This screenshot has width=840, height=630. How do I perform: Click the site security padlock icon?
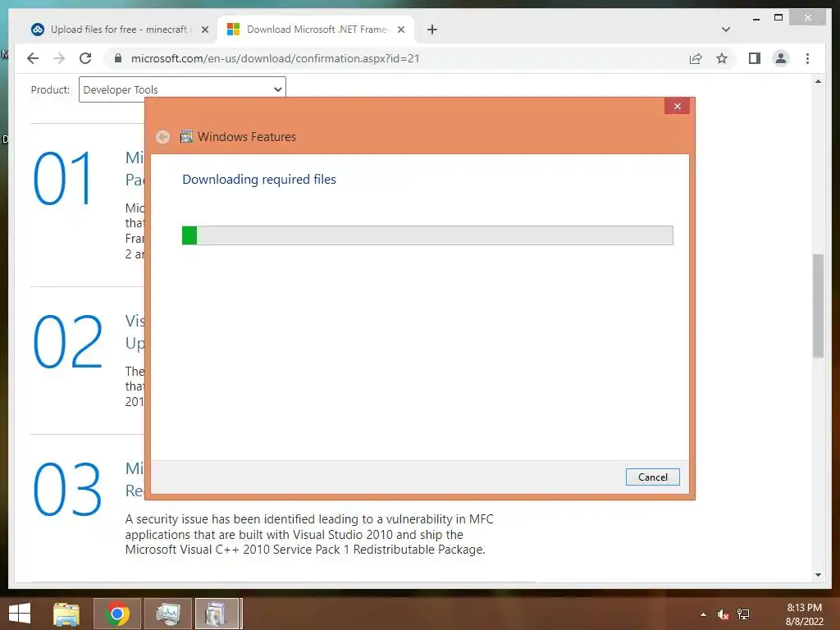pos(118,58)
